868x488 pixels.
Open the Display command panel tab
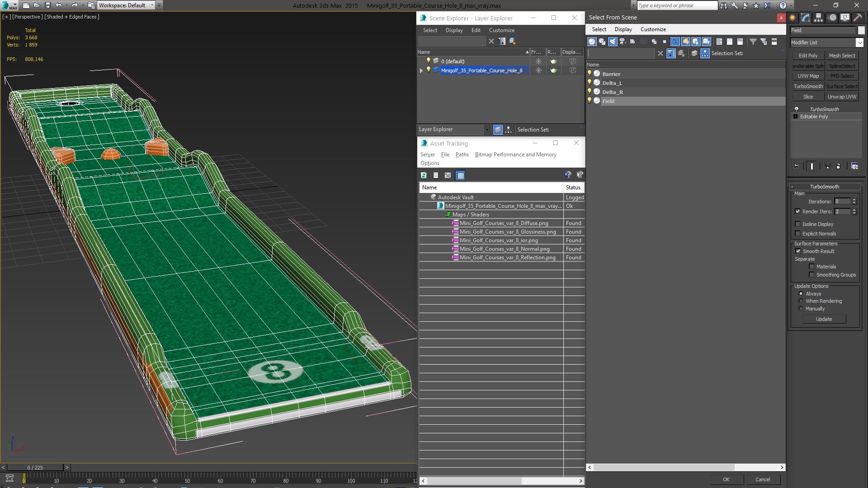[844, 18]
